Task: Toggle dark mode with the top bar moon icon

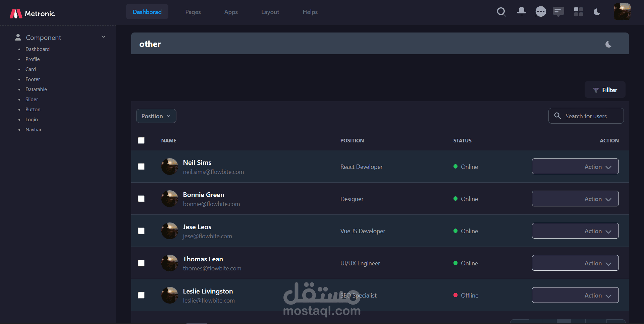Action: [x=597, y=12]
